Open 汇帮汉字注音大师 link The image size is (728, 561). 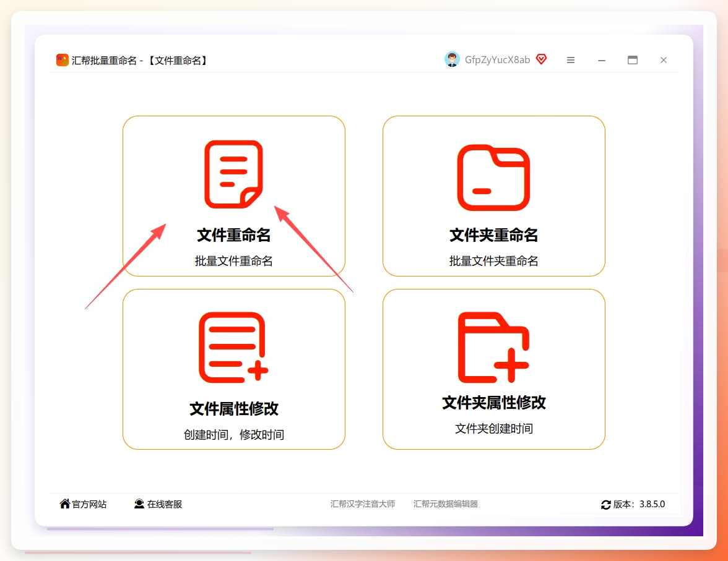[363, 504]
